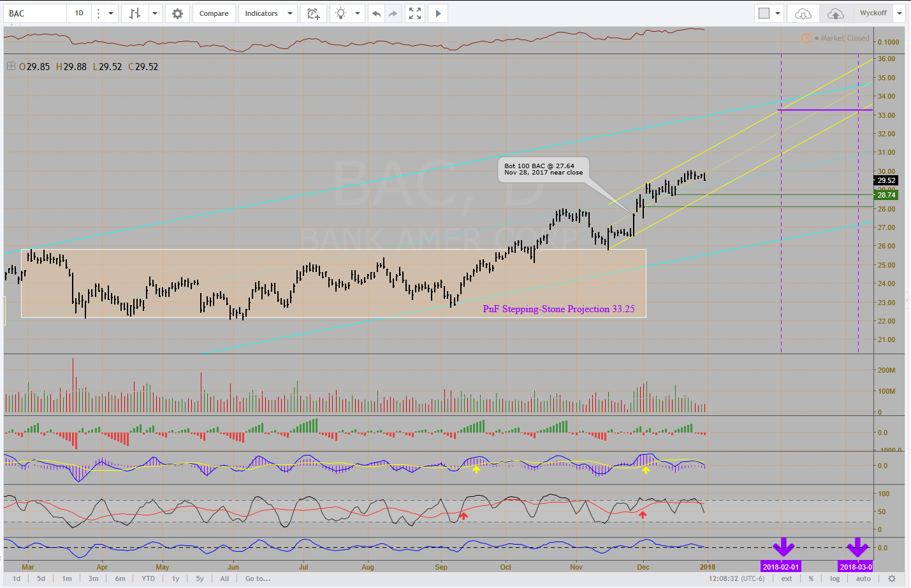
Task: Select the 6m date range
Action: (x=120, y=578)
